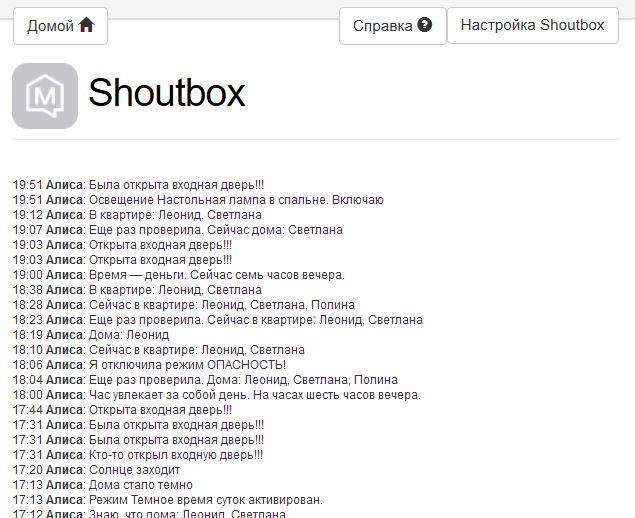
Task: Open the Справка help button
Action: (x=392, y=26)
